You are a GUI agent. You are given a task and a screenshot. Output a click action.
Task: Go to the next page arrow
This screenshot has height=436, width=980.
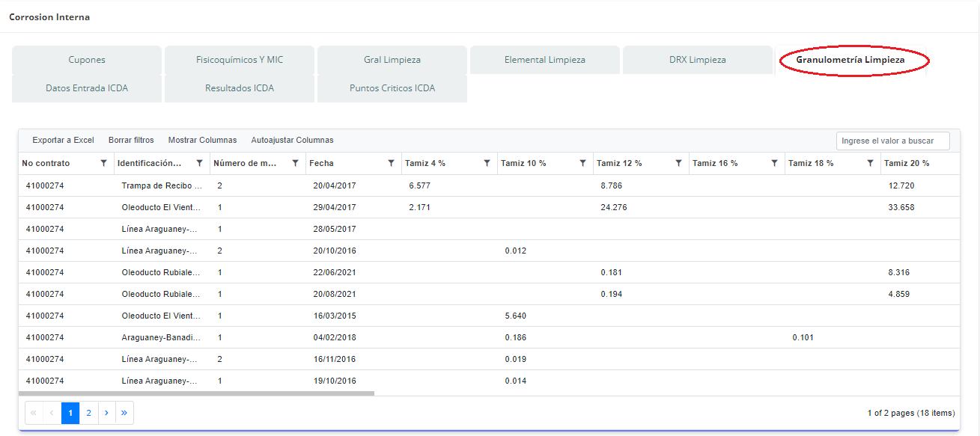106,413
